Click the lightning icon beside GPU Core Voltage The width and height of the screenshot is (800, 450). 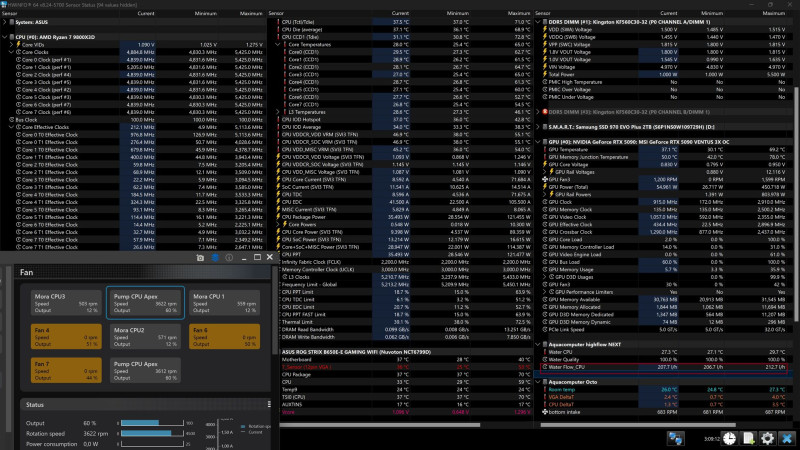544,164
